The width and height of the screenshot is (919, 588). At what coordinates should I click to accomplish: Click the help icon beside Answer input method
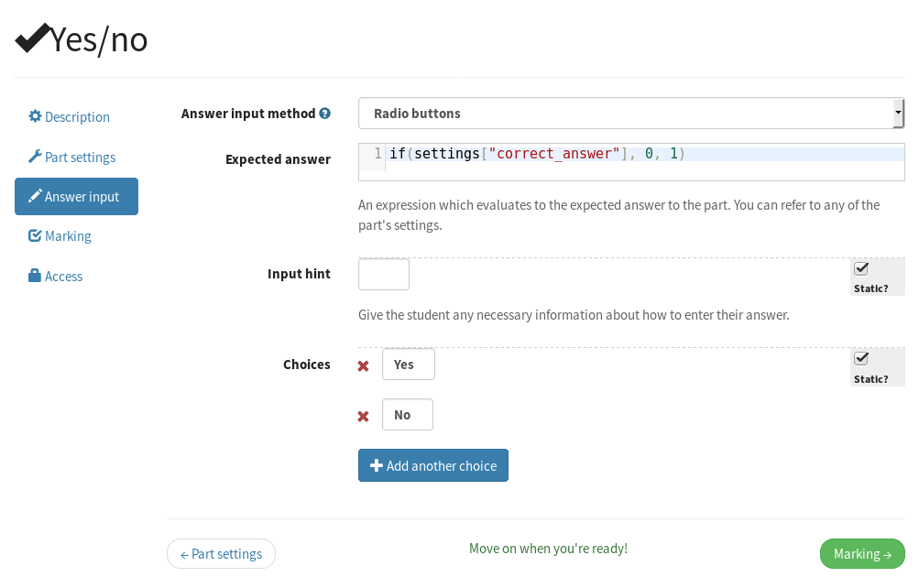coord(324,114)
